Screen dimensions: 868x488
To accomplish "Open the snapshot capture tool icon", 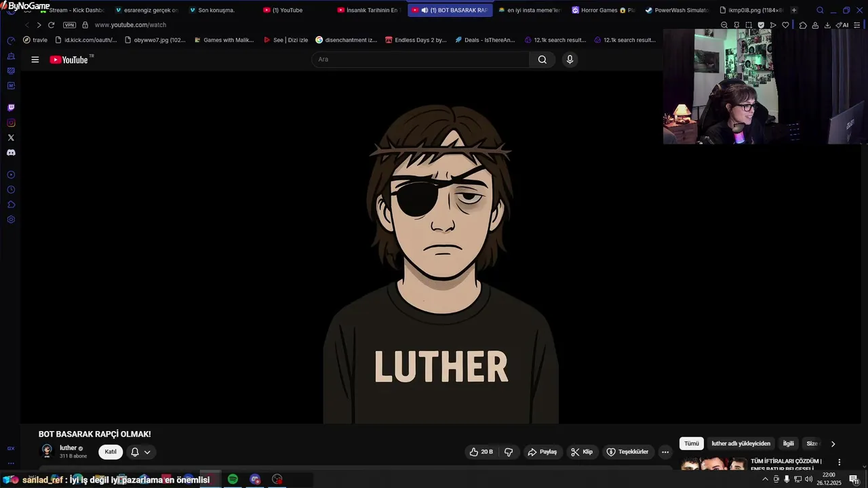I will tap(749, 25).
